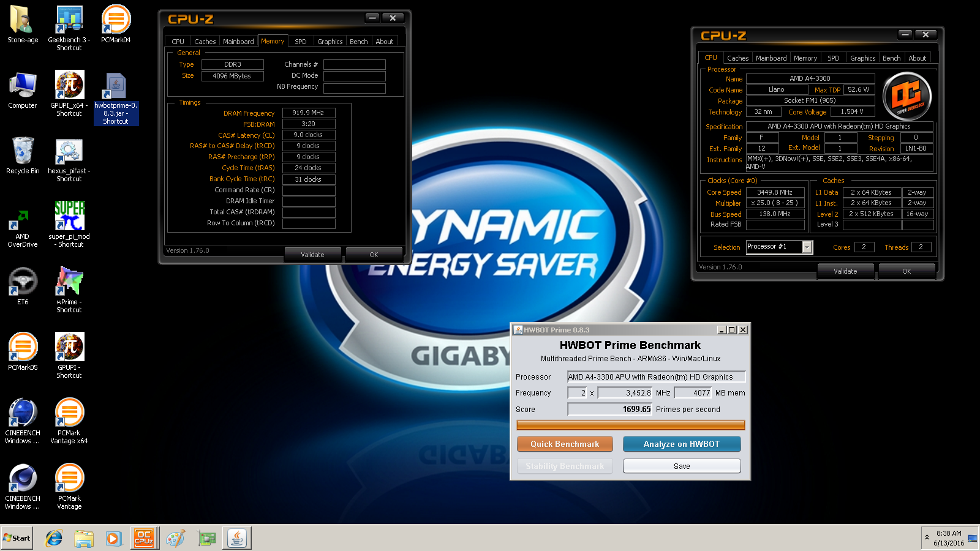The width and height of the screenshot is (980, 551).
Task: Open Internet Explorer from taskbar
Action: pyautogui.click(x=54, y=538)
